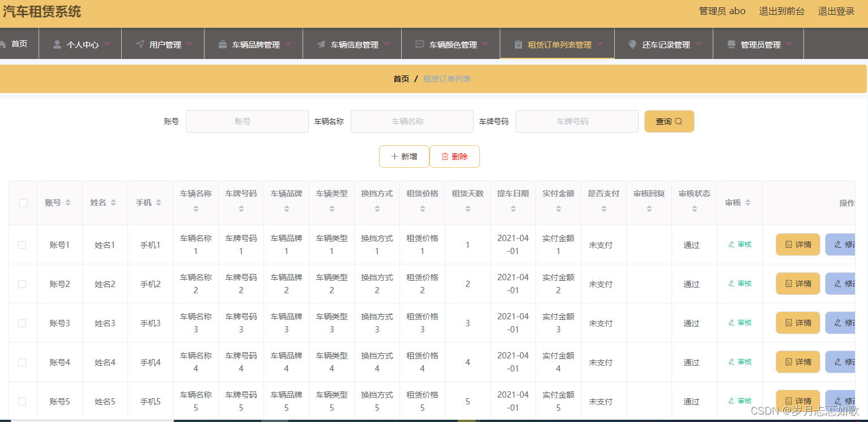Click the 审核 pencil icon for 账号5
This screenshot has height=422, width=868.
(731, 401)
